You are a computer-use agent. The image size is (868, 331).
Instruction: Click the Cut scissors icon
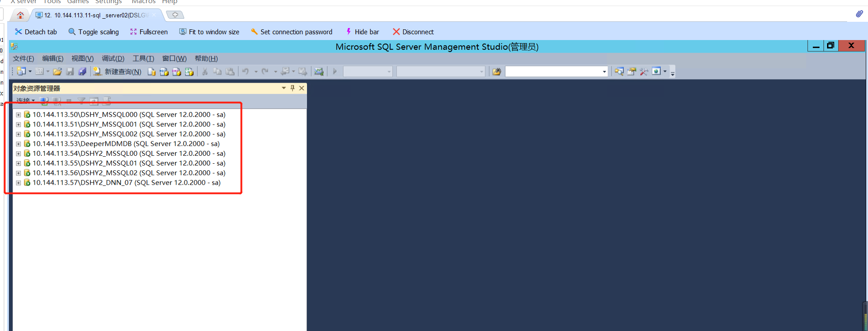(x=205, y=72)
